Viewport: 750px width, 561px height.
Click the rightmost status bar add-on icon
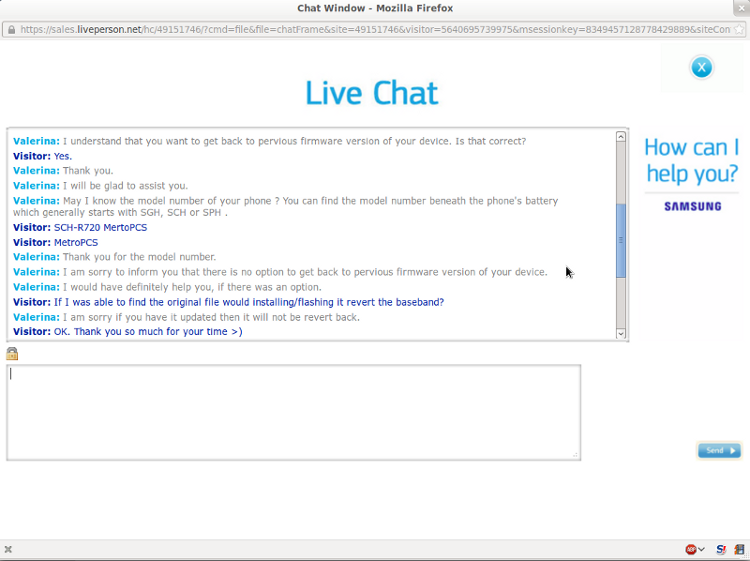pos(740,550)
